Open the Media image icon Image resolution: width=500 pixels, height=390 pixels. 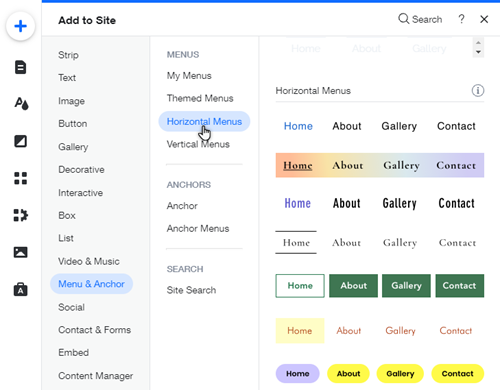click(21, 252)
